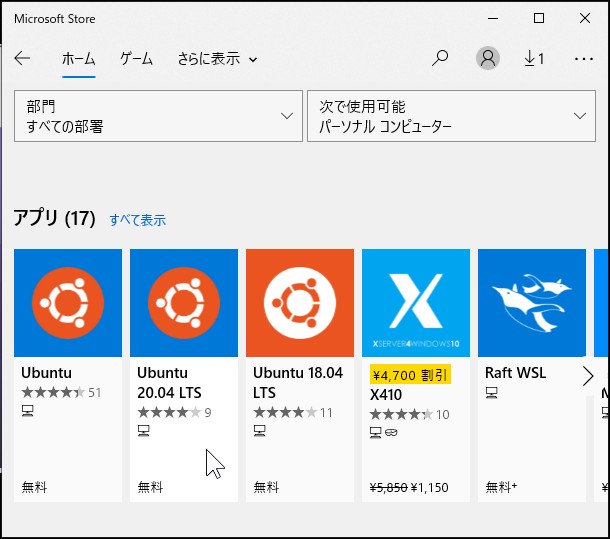
Task: Open the user account avatar
Action: coord(488,58)
